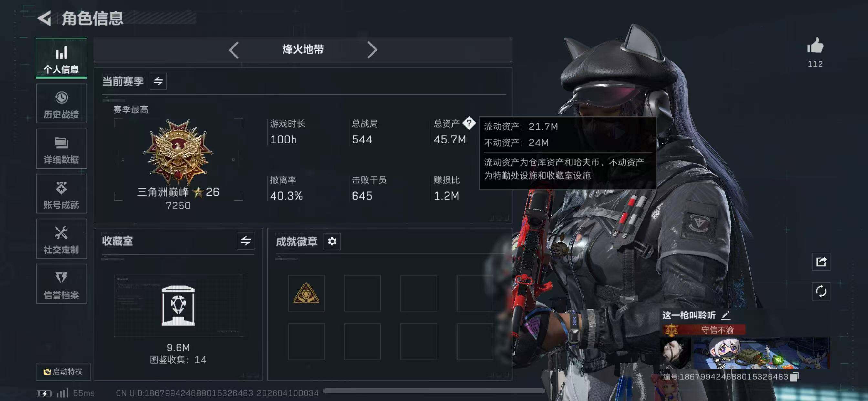868x401 pixels.
Task: Edit the nickname 这一枪叫聆听 pencil icon
Action: (x=726, y=315)
